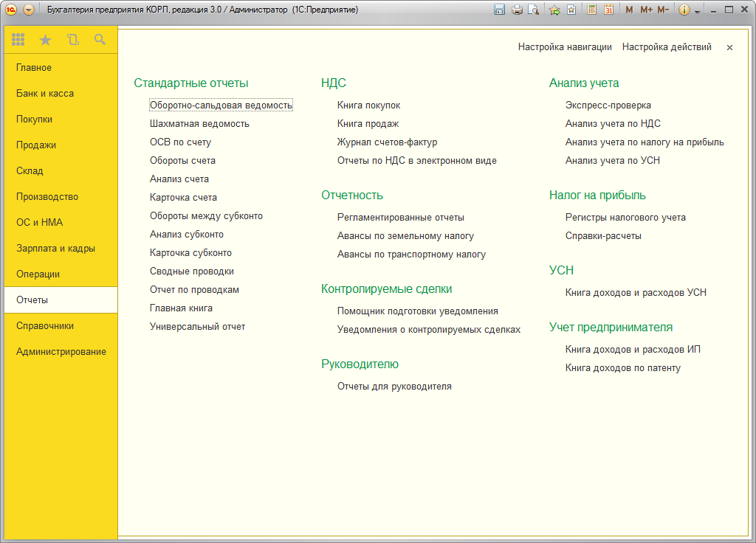Screen dimensions: 756x543
Task: Open Обороты между субконто
Action: click(206, 216)
